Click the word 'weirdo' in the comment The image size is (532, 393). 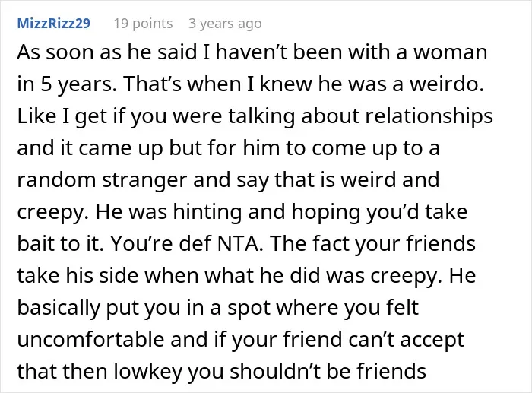447,84
